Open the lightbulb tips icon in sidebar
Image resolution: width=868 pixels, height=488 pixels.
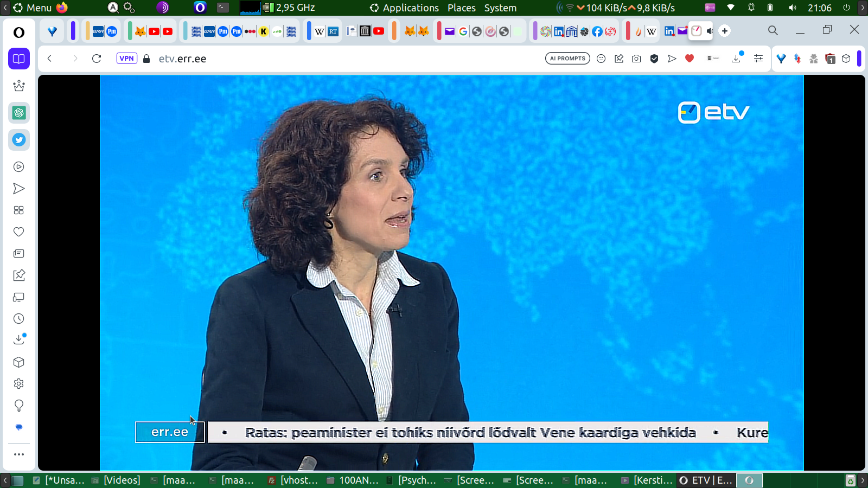click(x=19, y=406)
